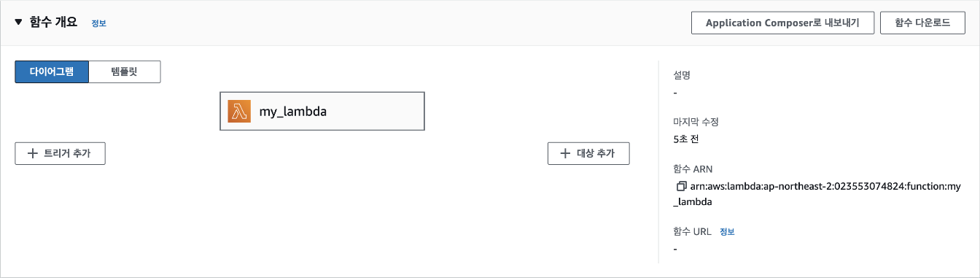This screenshot has width=980, height=278.
Task: Click the 5초 전 last modified value
Action: pos(686,139)
